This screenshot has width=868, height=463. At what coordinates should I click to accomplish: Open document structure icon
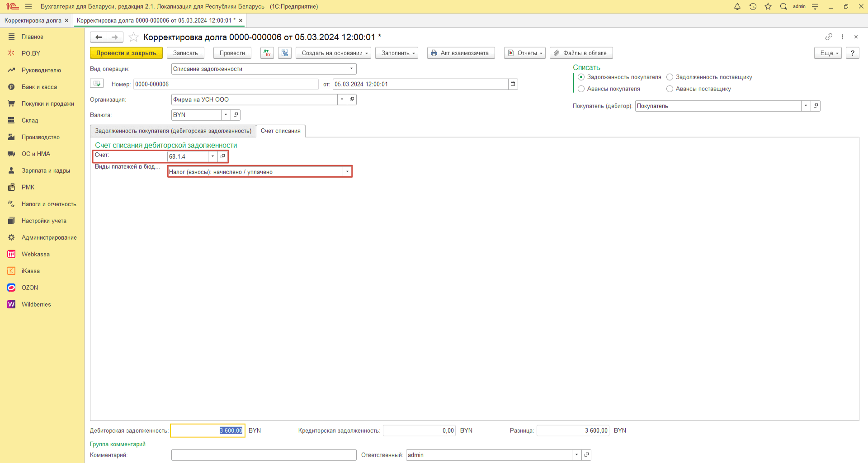(x=285, y=53)
